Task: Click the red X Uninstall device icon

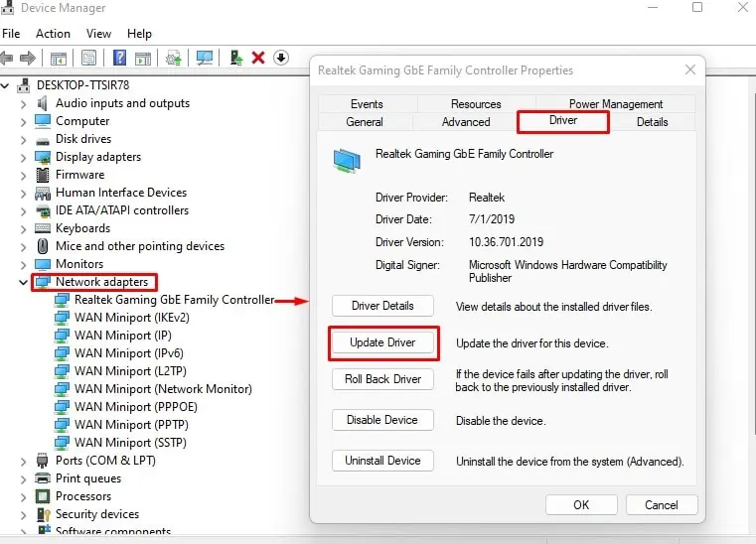Action: click(258, 58)
